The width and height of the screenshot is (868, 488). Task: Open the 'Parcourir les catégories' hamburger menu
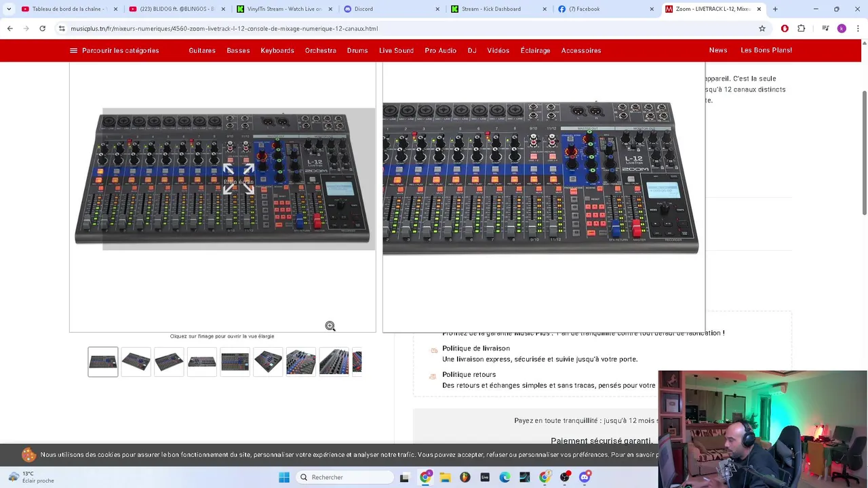114,50
